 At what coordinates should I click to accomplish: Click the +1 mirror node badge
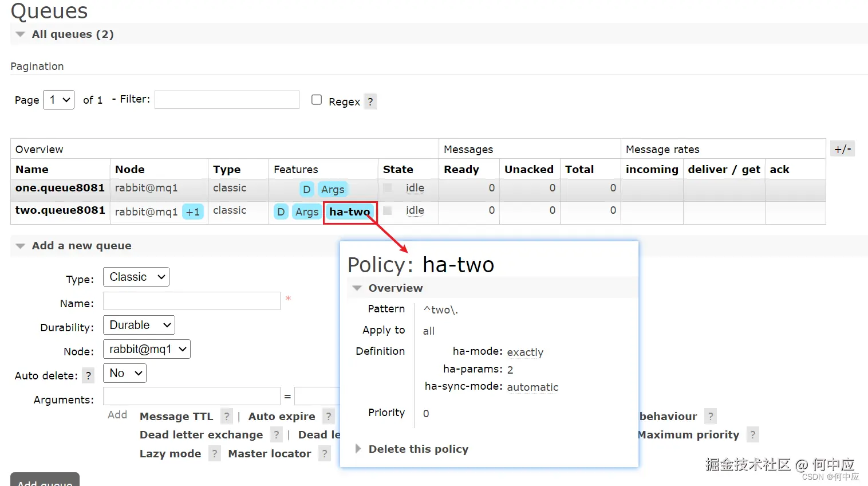click(x=193, y=212)
